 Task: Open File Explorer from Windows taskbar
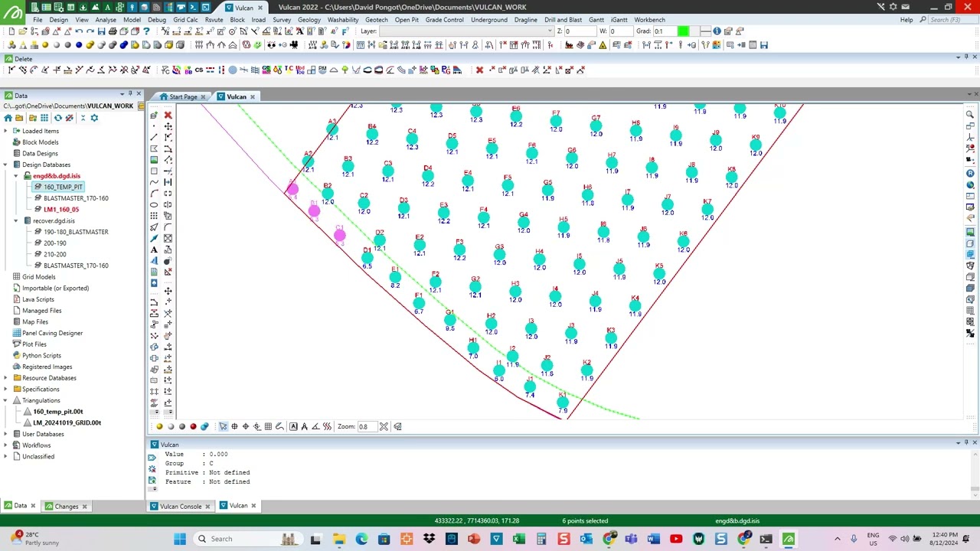point(338,539)
